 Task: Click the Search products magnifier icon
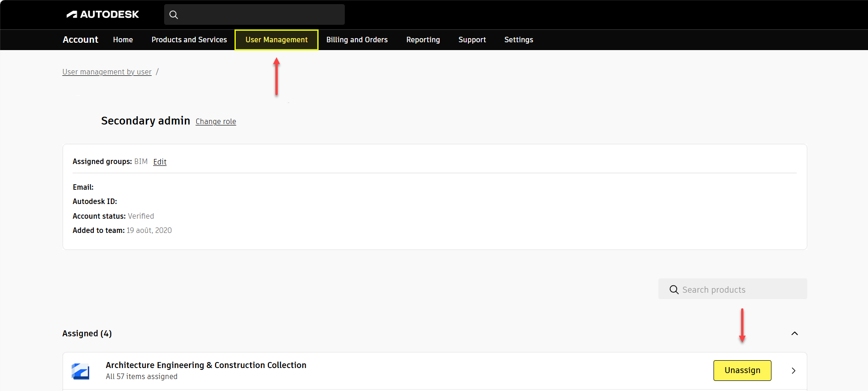pyautogui.click(x=674, y=289)
